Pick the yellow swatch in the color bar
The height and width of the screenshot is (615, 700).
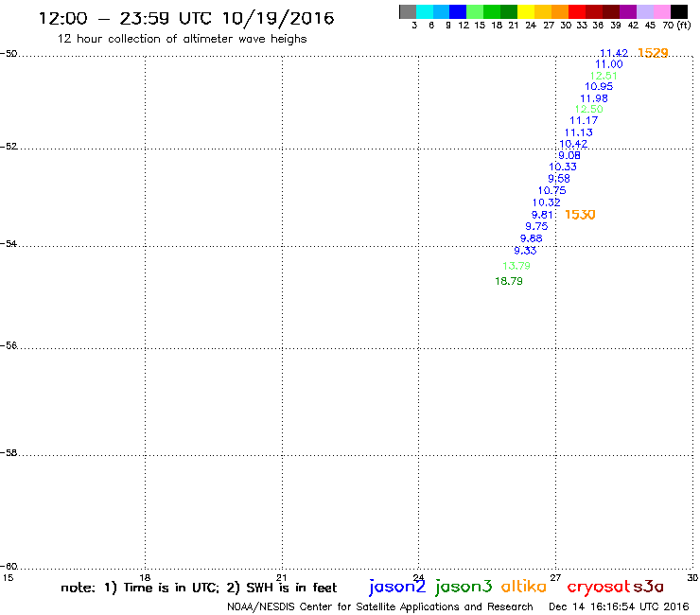(x=525, y=11)
